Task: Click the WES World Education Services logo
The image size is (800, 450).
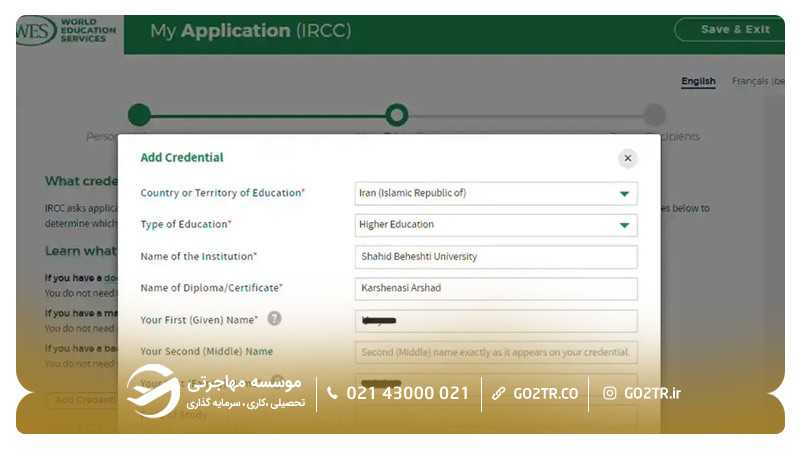Action: coord(66,31)
